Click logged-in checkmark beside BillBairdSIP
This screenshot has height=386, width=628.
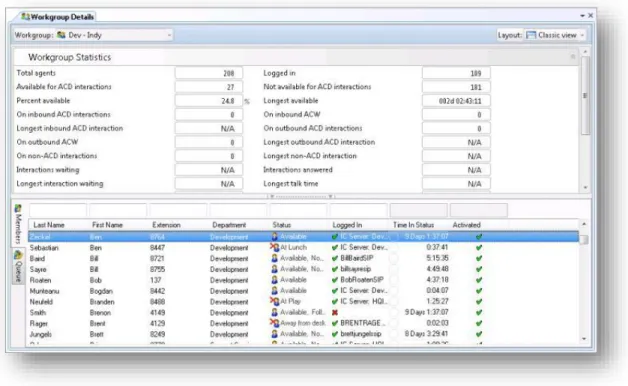tap(335, 258)
